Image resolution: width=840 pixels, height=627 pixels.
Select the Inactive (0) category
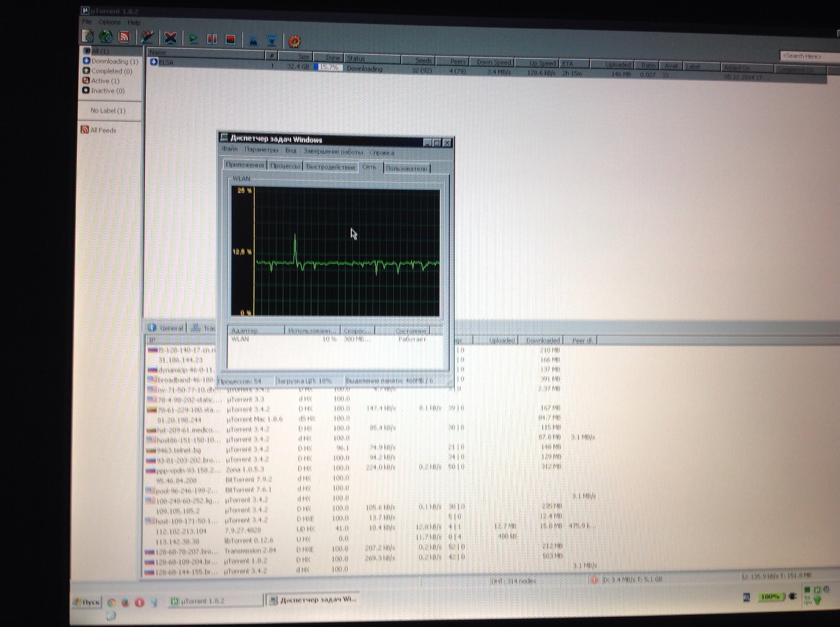tap(103, 91)
